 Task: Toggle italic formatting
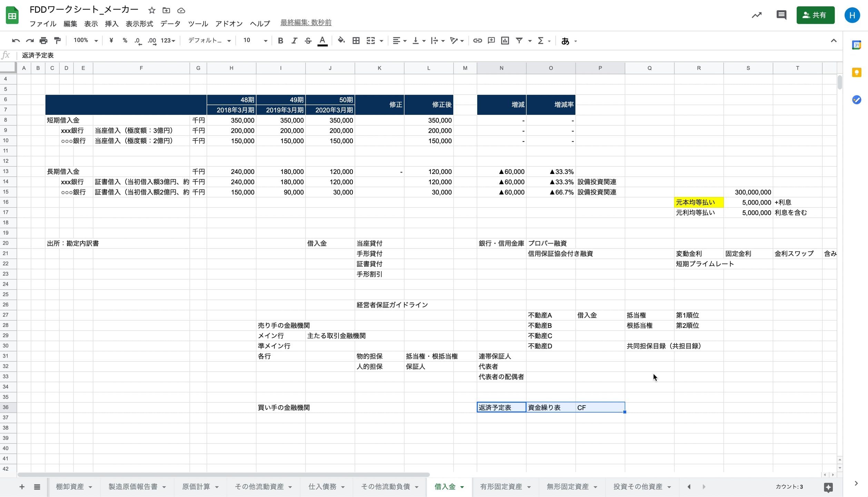294,41
